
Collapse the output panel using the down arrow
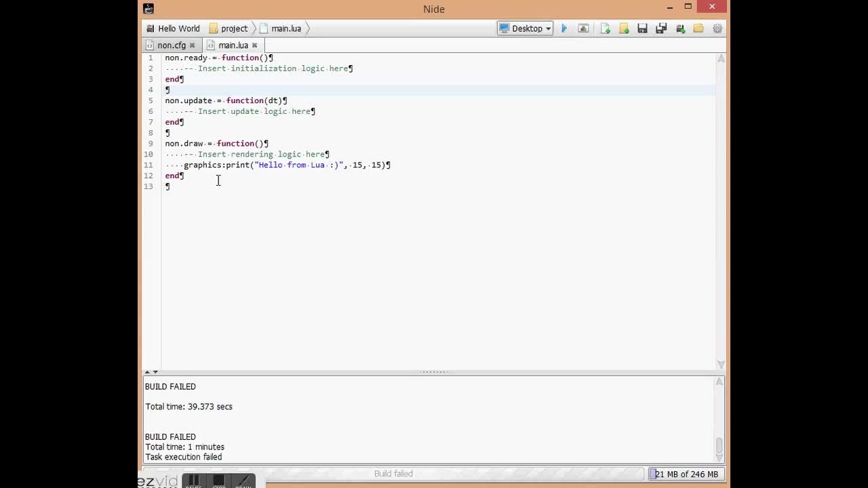[155, 371]
